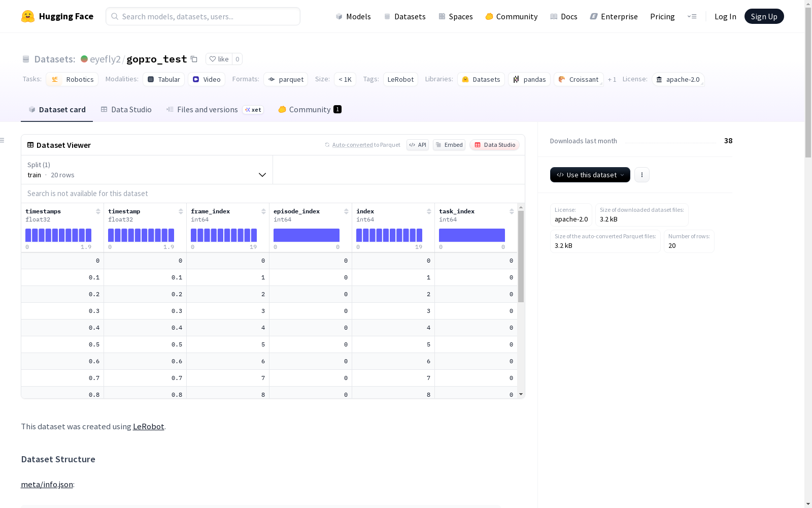
Task: Open the more navigation menu icon
Action: click(692, 16)
